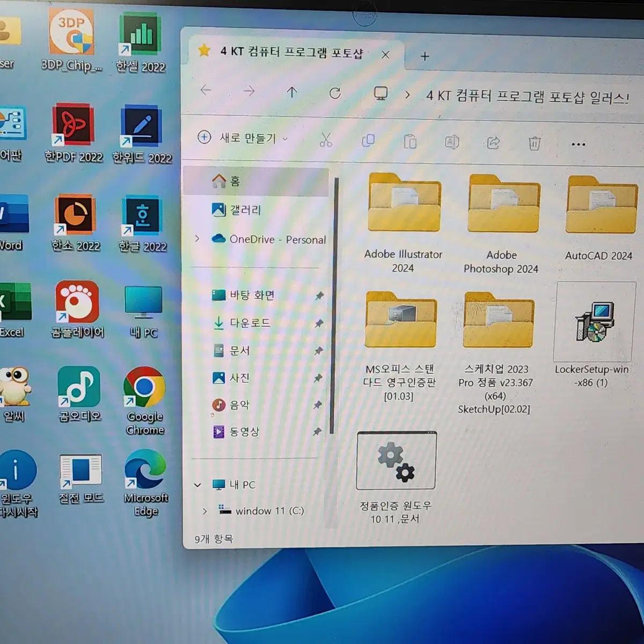Refresh the folder view
This screenshot has width=644, height=644.
[x=335, y=93]
